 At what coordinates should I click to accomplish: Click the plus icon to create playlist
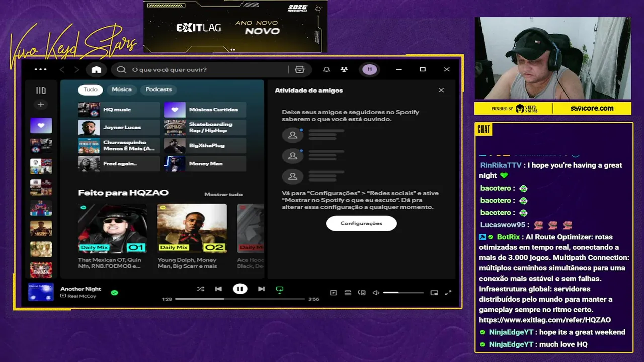(x=41, y=105)
